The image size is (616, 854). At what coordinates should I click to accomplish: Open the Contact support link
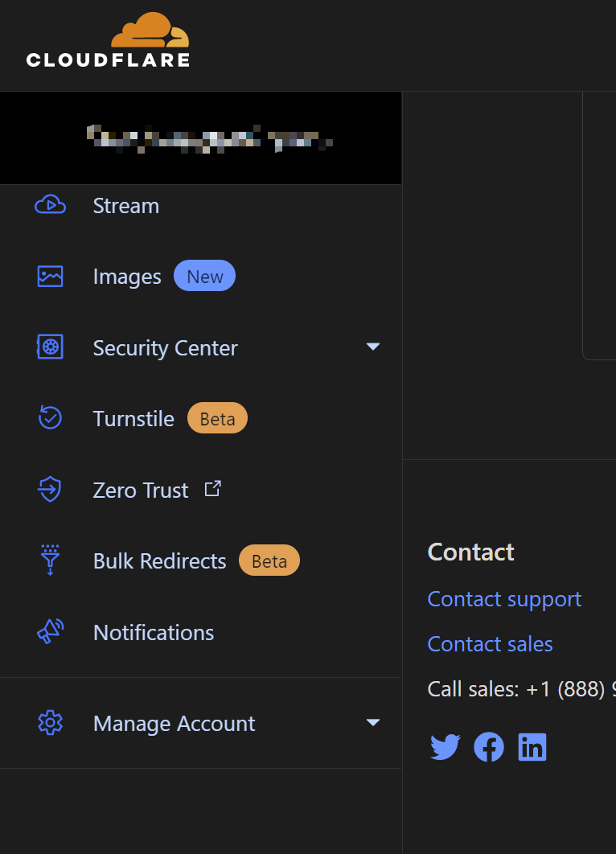click(504, 599)
